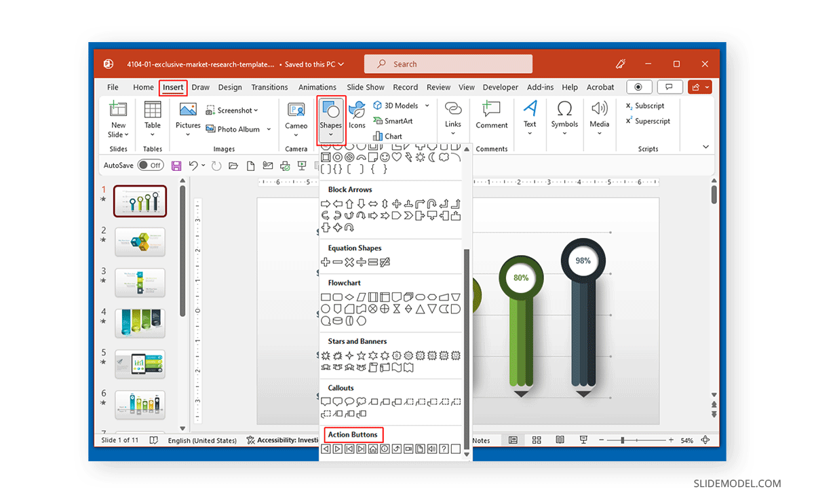Switch to Slide Sorter view
Viewport: 814px width, 504px height.
point(536,440)
